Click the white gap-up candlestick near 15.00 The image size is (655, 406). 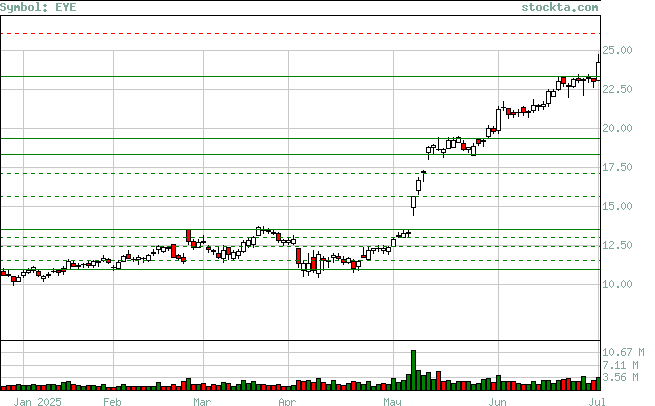tap(414, 202)
